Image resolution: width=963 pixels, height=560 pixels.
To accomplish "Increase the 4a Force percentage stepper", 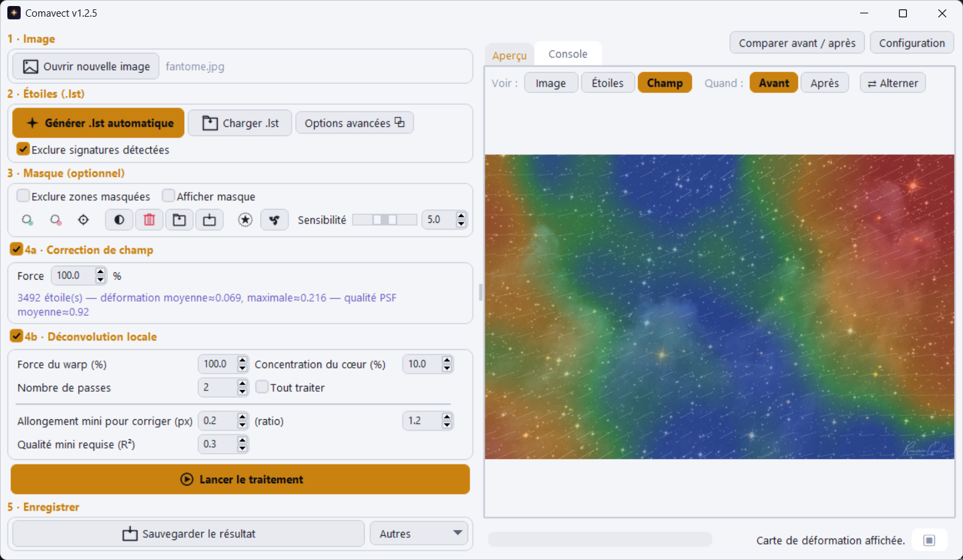I will (x=100, y=272).
